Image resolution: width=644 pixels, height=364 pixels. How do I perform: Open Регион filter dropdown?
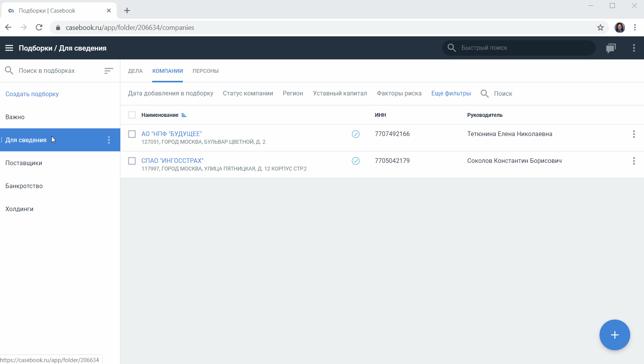coord(293,93)
